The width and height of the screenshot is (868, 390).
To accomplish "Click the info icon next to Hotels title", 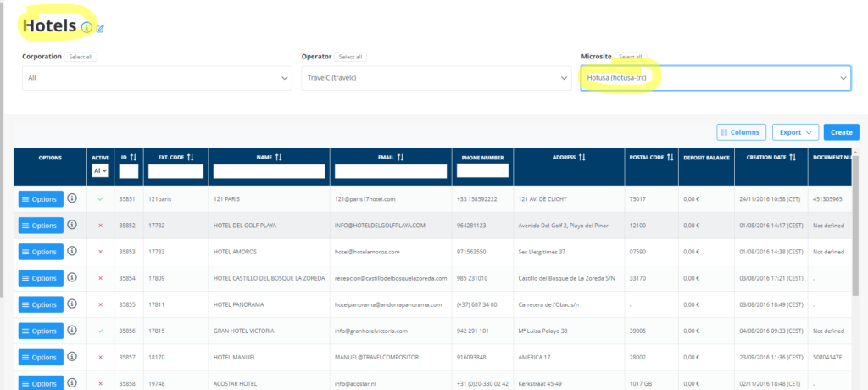I will pos(86,28).
